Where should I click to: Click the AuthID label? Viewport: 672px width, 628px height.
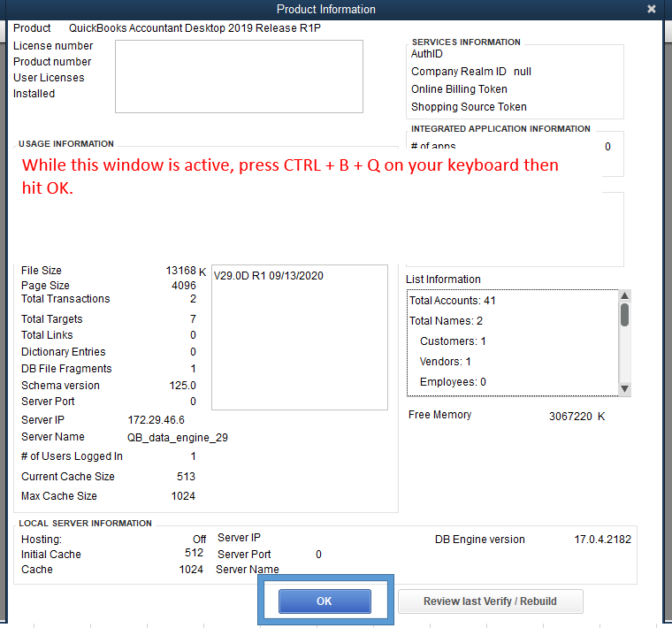click(427, 54)
